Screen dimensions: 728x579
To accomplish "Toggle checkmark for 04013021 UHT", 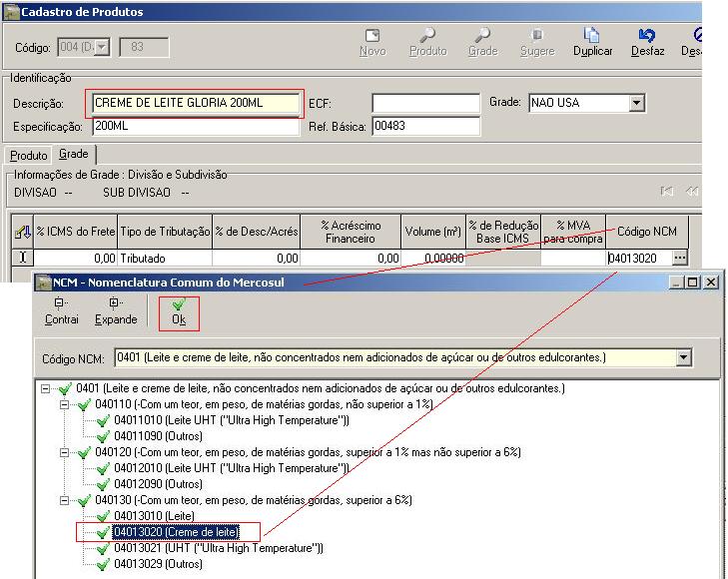I will click(x=103, y=548).
